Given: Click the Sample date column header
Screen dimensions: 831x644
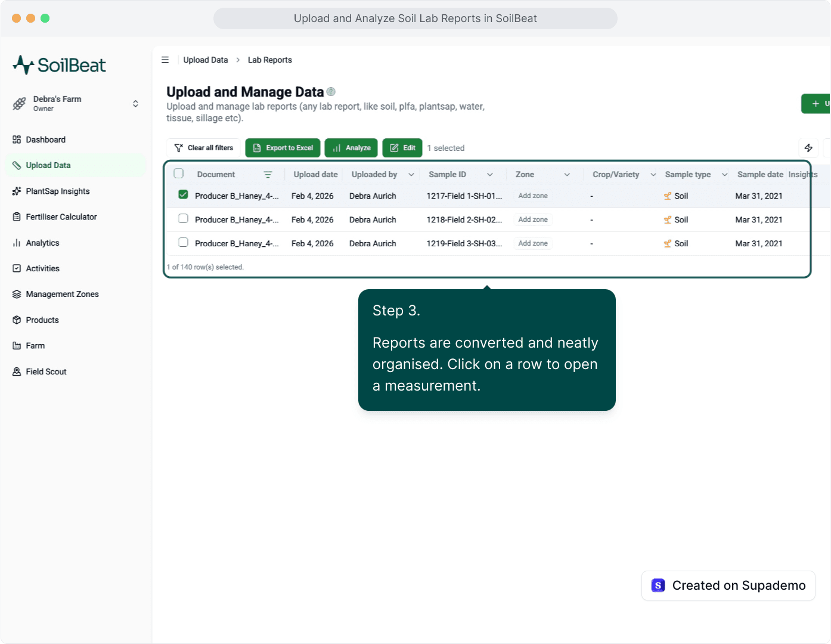Looking at the screenshot, I should (x=760, y=175).
